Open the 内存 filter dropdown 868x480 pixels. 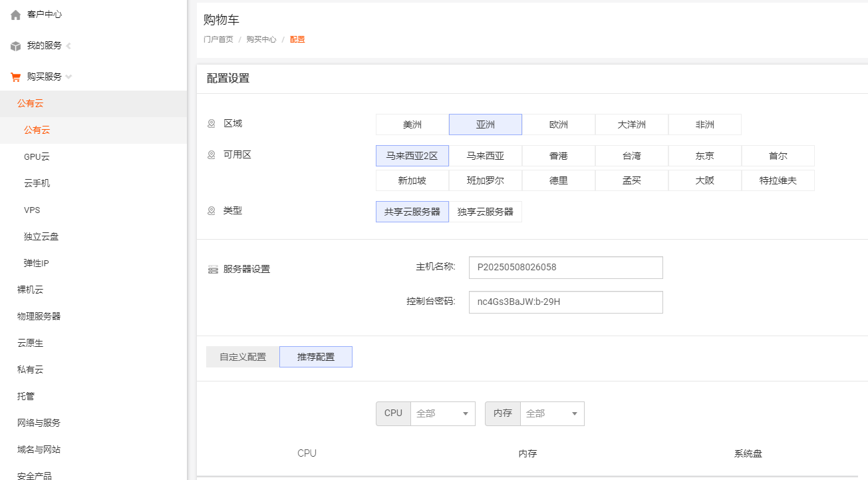click(551, 413)
